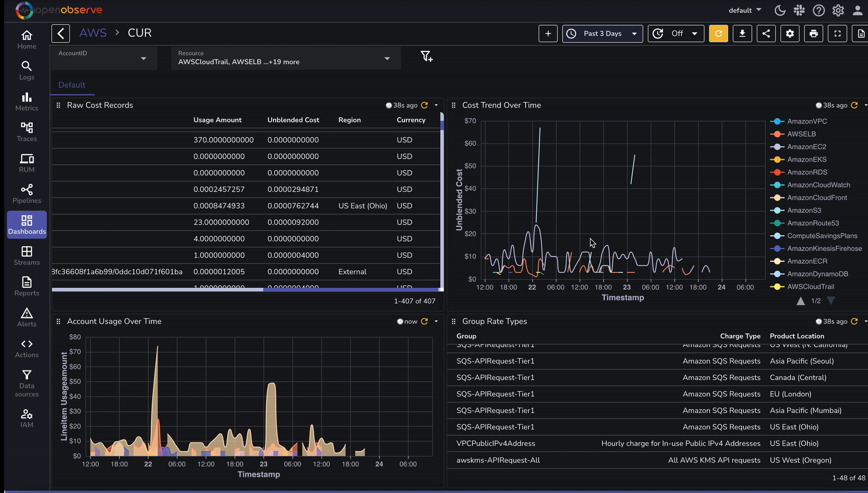Open Streams from the sidebar
The image size is (868, 493).
point(27,255)
